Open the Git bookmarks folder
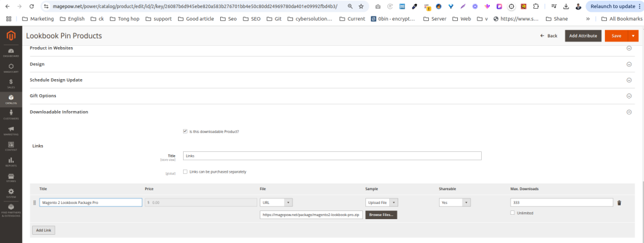 point(274,19)
